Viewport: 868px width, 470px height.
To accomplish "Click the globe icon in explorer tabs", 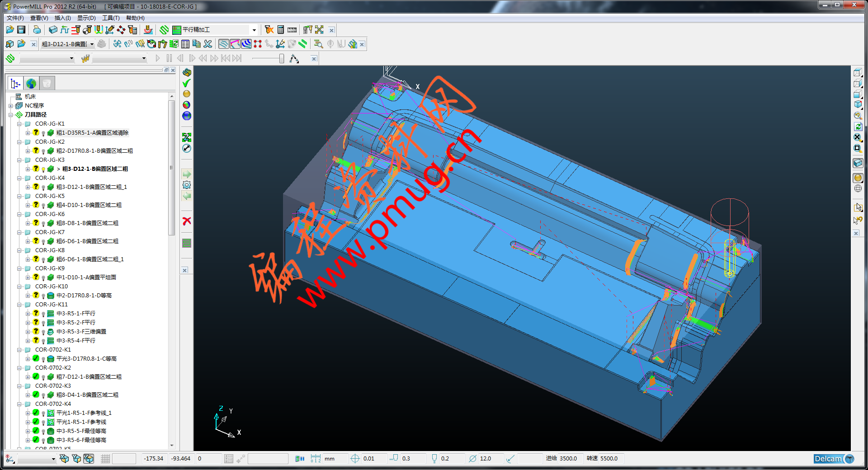I will pos(31,84).
